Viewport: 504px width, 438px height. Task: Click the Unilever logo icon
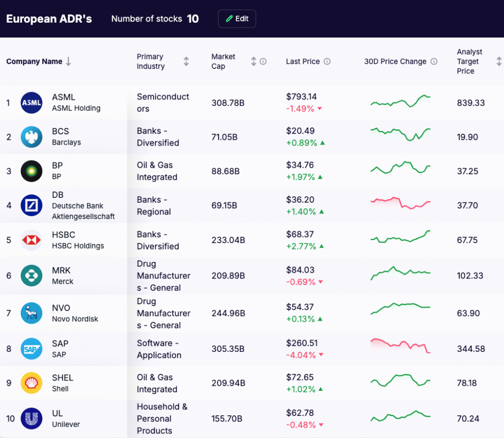point(31,419)
